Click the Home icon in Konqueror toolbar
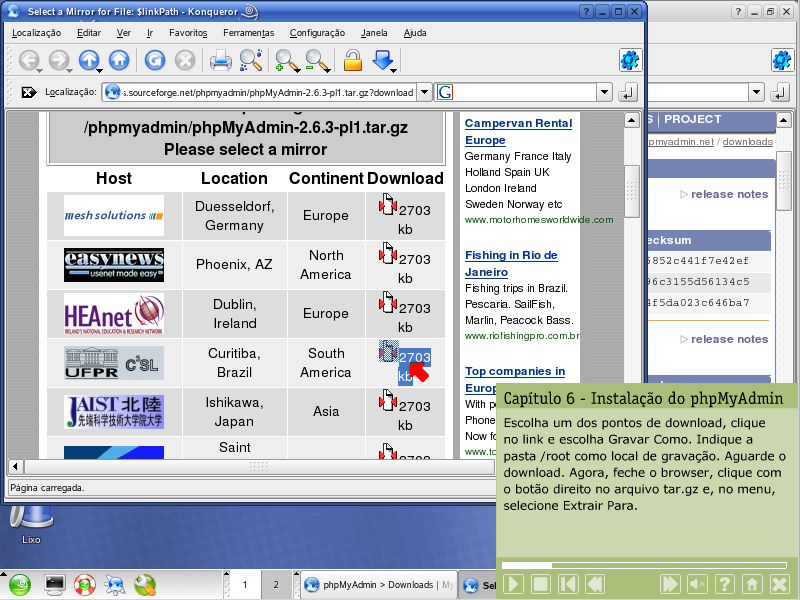This screenshot has height=600, width=800. tap(119, 61)
